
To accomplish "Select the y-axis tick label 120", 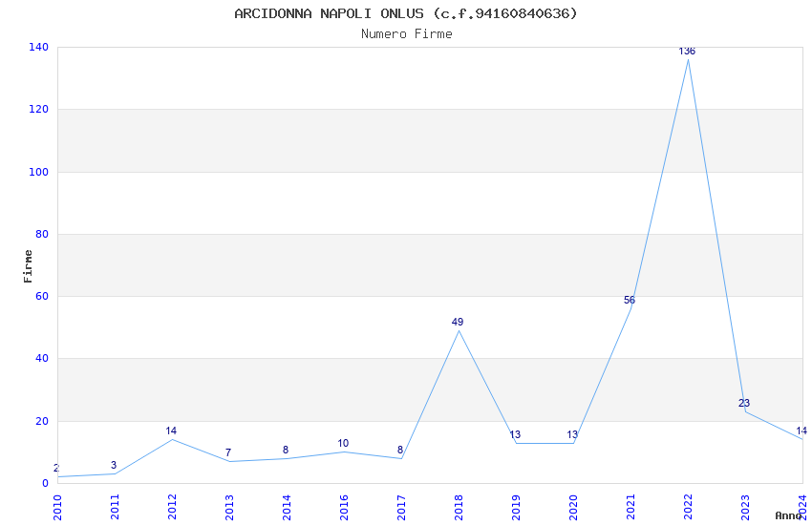I will pyautogui.click(x=39, y=109).
